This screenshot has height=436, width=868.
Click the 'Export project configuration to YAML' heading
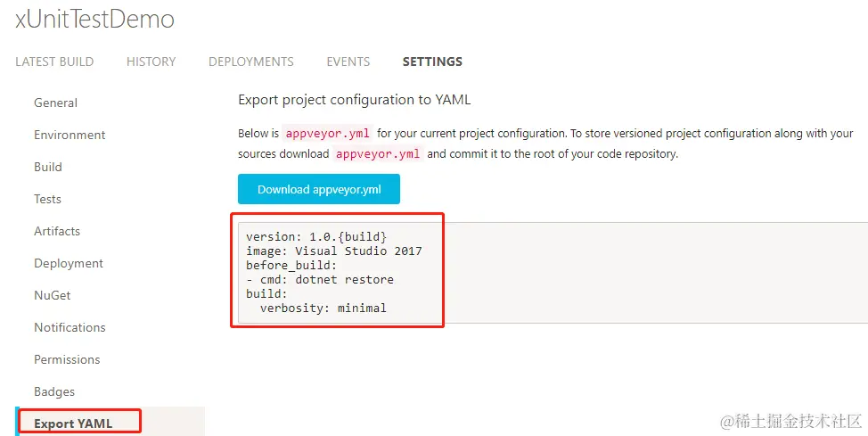[x=355, y=100]
